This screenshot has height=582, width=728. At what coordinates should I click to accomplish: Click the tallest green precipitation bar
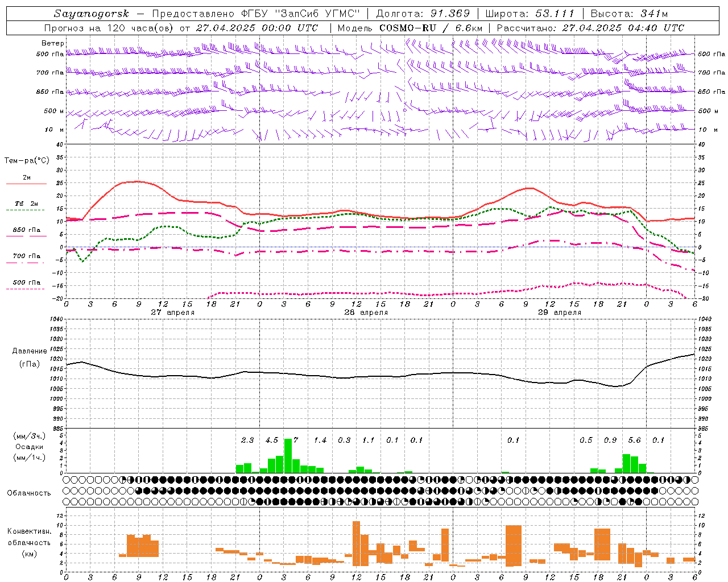pos(288,456)
